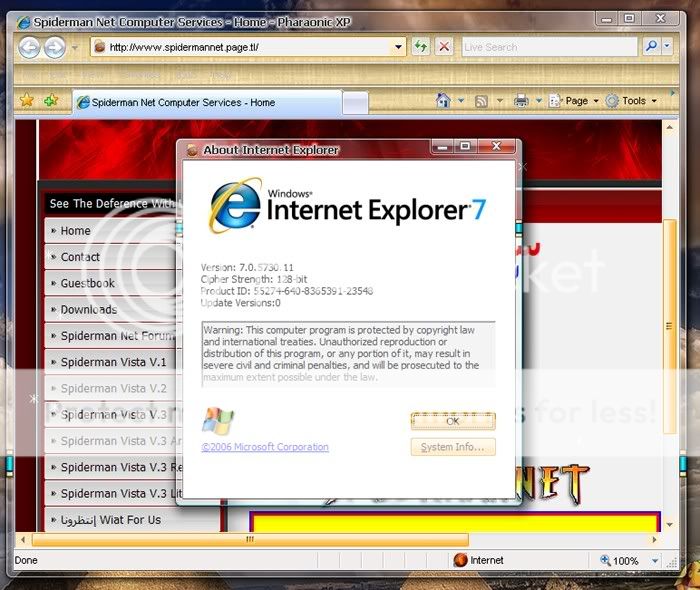Screen dimensions: 700x590
Task: Go to Home in site sidebar
Action: click(112, 231)
